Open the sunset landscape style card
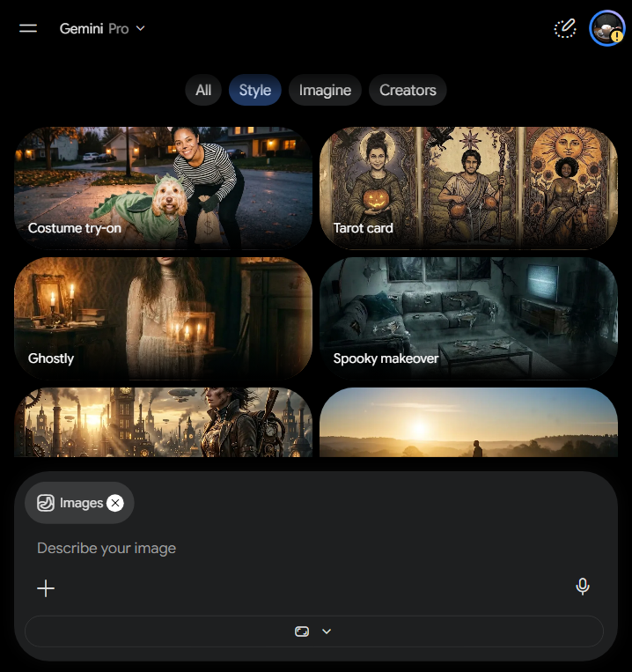632x672 pixels. [x=468, y=422]
